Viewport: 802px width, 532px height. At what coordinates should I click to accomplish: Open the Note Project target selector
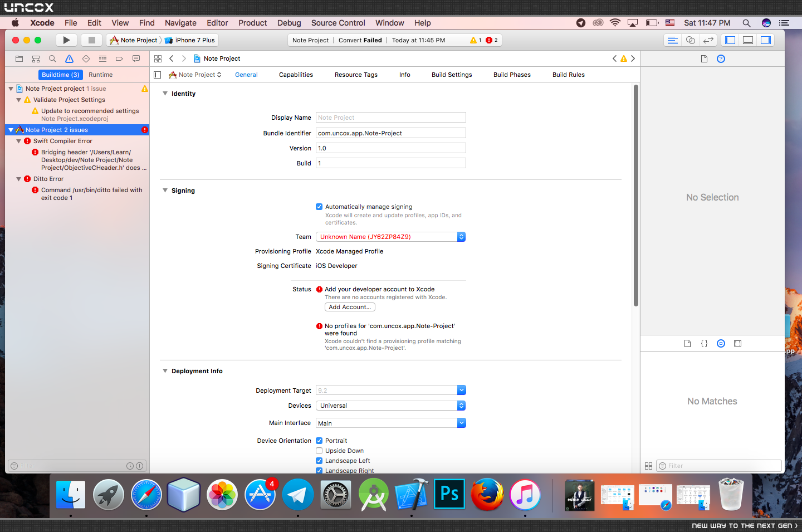195,75
